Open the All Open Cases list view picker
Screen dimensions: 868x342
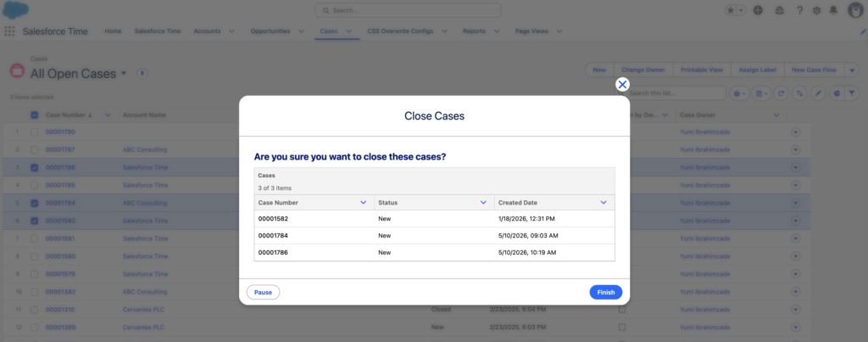(x=124, y=73)
